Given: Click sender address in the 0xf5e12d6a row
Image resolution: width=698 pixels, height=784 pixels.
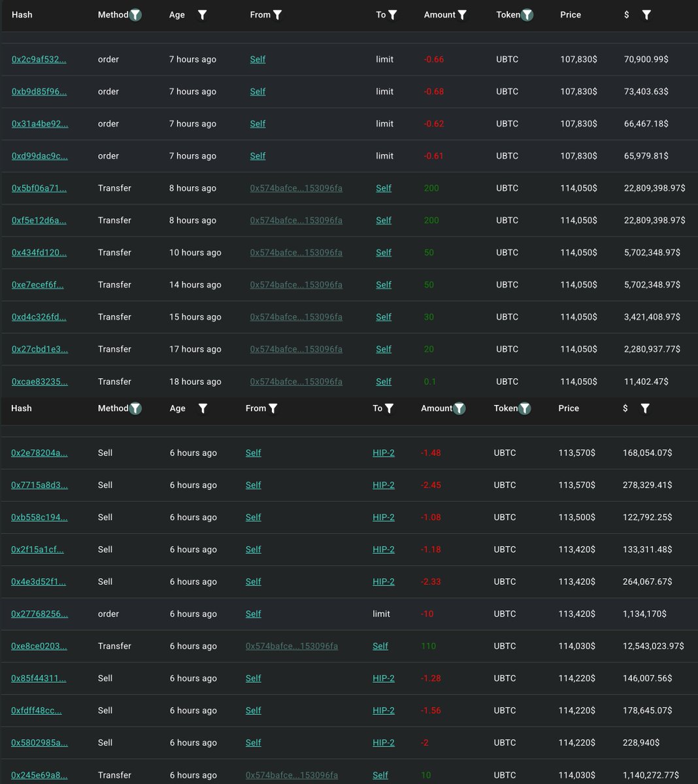Looking at the screenshot, I should pos(296,220).
